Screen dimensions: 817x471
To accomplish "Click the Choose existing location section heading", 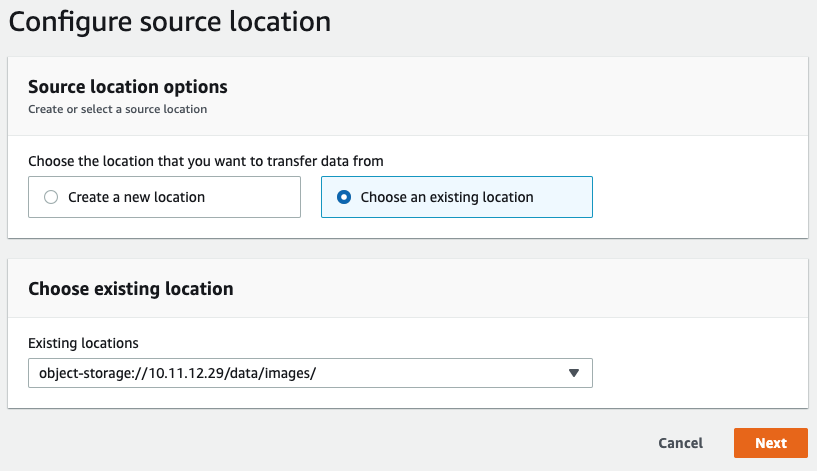I will [x=131, y=289].
